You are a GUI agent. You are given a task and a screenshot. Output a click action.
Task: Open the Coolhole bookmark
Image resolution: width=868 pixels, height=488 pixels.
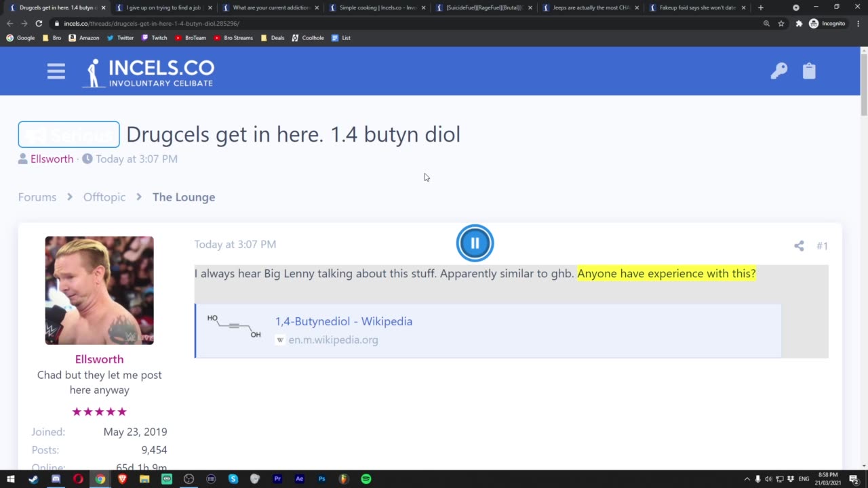click(307, 38)
